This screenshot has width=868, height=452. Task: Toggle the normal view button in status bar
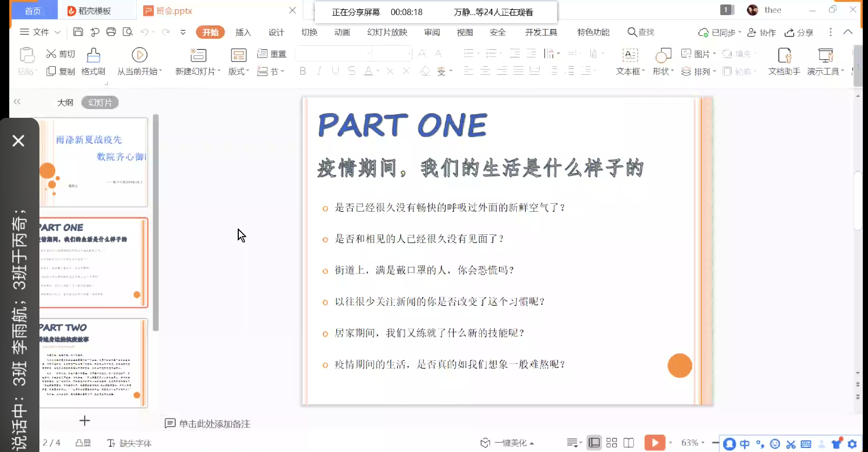pos(594,443)
